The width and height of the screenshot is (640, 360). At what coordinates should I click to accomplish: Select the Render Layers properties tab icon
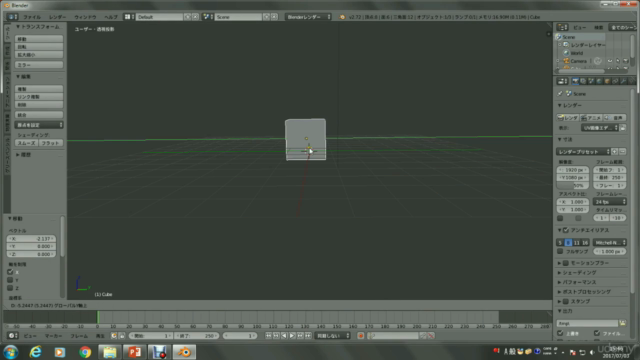tap(583, 81)
